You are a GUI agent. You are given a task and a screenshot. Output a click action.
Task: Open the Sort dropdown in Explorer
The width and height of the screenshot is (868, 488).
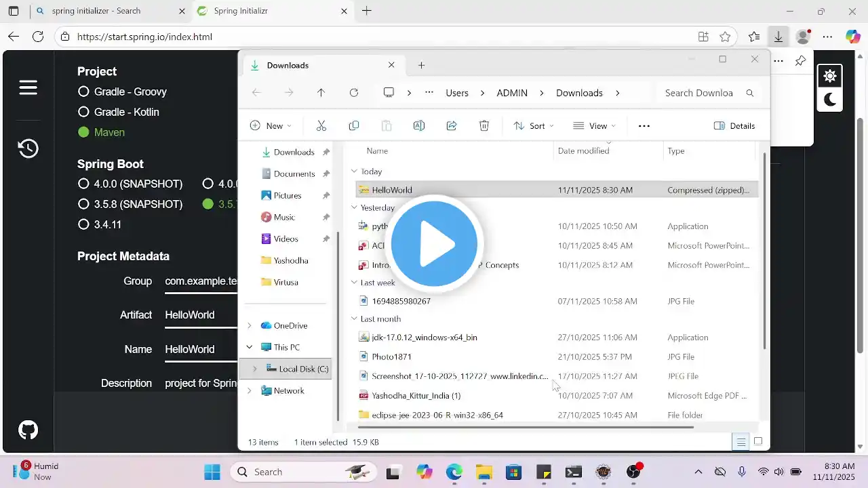pyautogui.click(x=534, y=125)
